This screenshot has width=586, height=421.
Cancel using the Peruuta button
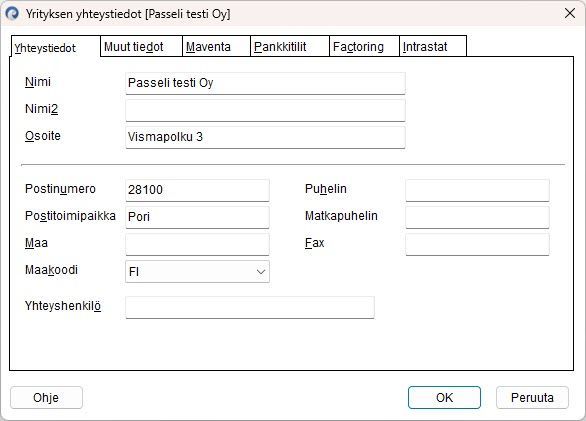(532, 397)
